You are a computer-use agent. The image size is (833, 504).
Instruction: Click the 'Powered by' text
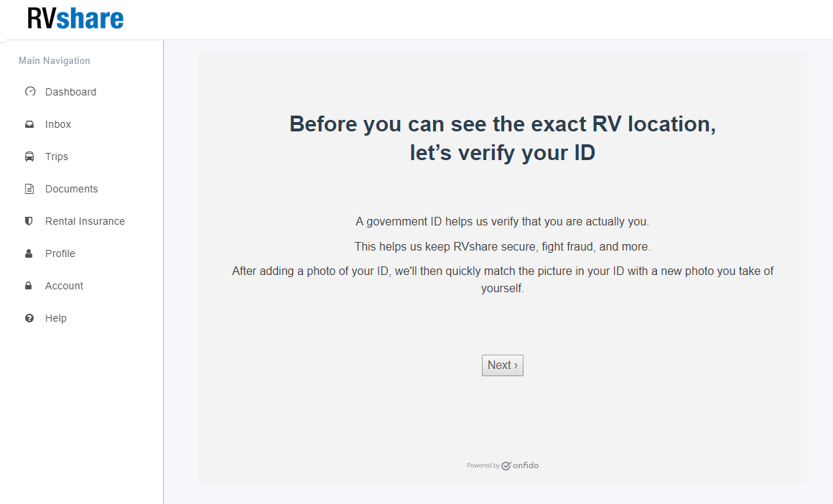click(x=483, y=466)
